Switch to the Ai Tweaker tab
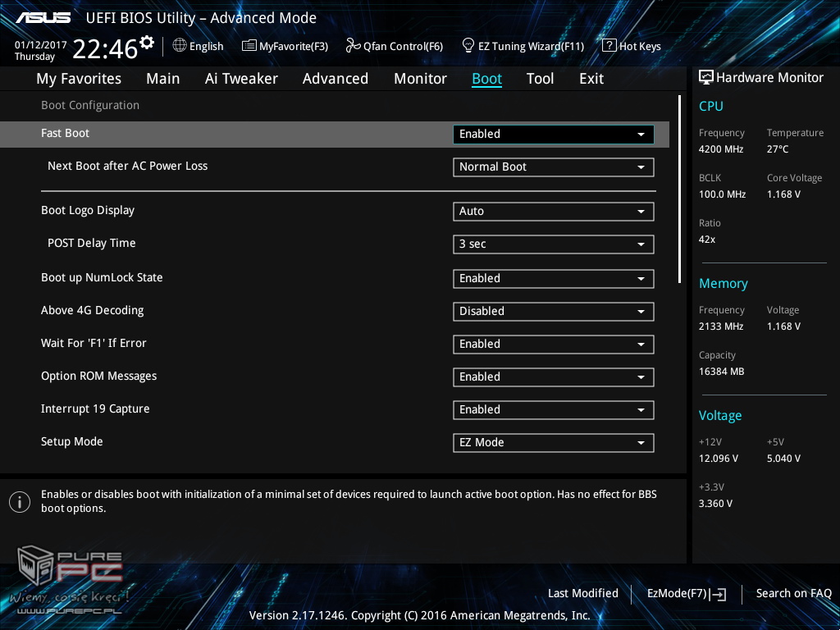Viewport: 840px width, 630px height. [241, 79]
